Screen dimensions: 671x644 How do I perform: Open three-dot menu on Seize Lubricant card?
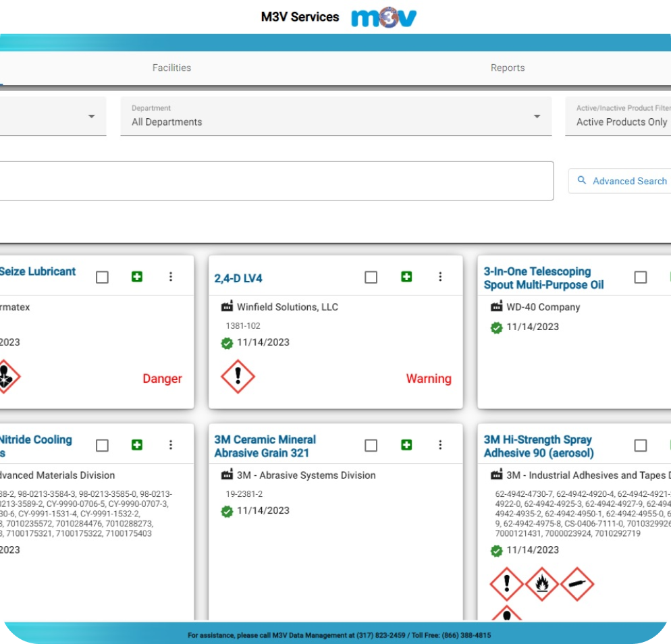(171, 277)
